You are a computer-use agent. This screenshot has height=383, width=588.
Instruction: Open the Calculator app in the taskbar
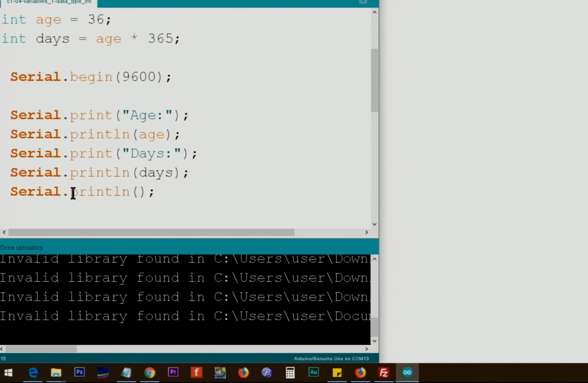(x=290, y=373)
